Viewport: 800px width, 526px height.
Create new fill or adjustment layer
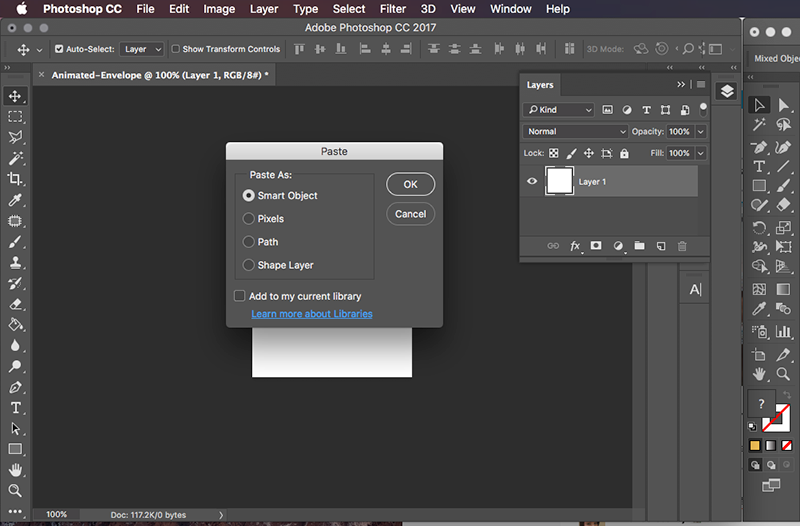pyautogui.click(x=618, y=246)
